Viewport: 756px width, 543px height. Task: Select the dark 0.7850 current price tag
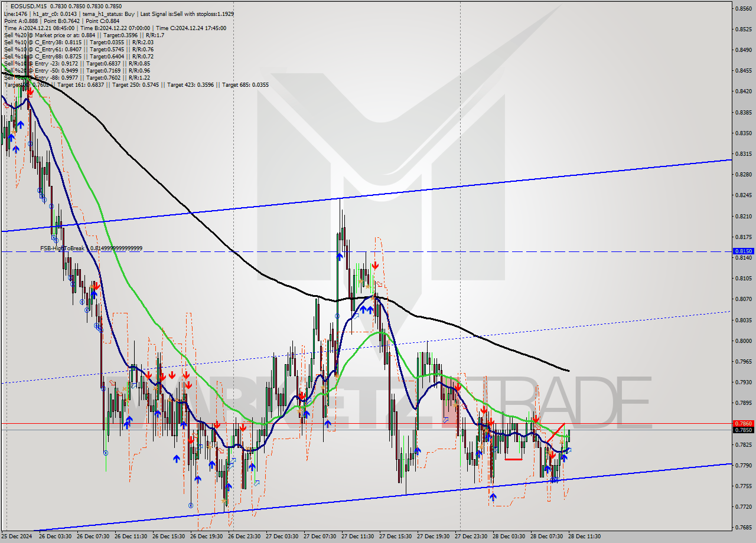743,430
